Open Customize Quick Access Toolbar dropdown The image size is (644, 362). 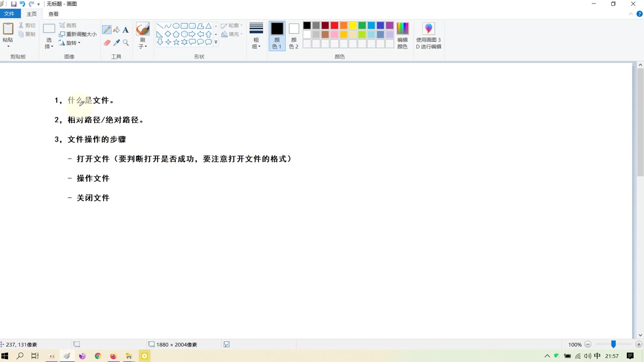coord(39,5)
